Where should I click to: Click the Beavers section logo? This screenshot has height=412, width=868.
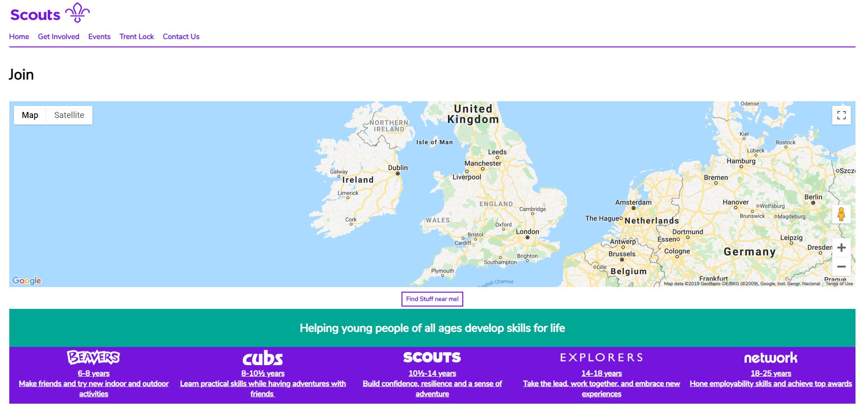(x=94, y=357)
